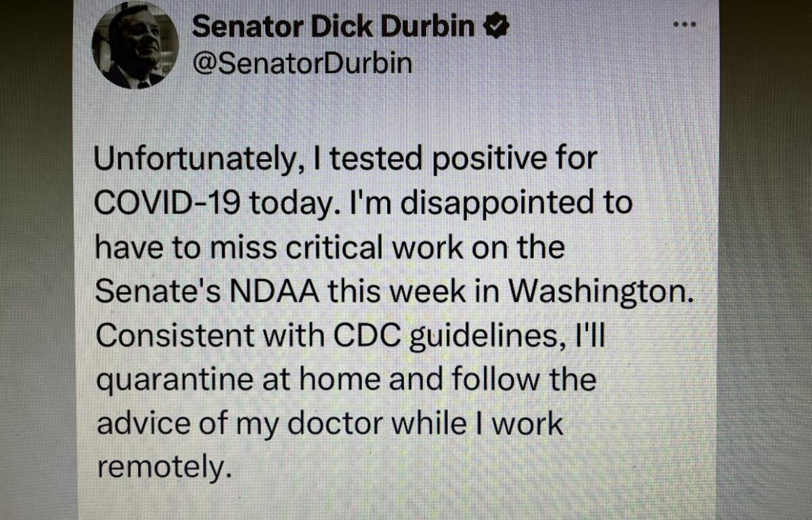
Task: Visit the @SenatorDurbin handle link
Action: (x=302, y=63)
